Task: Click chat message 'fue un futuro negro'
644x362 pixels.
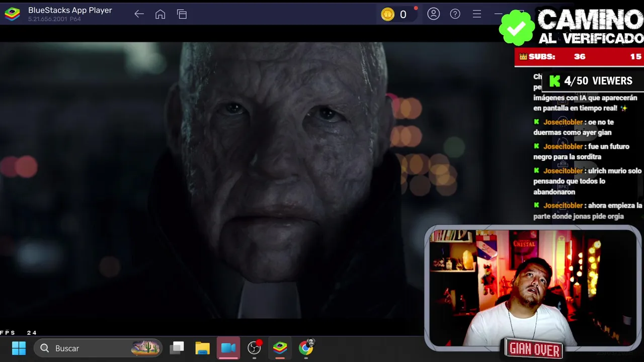Action: click(x=581, y=151)
